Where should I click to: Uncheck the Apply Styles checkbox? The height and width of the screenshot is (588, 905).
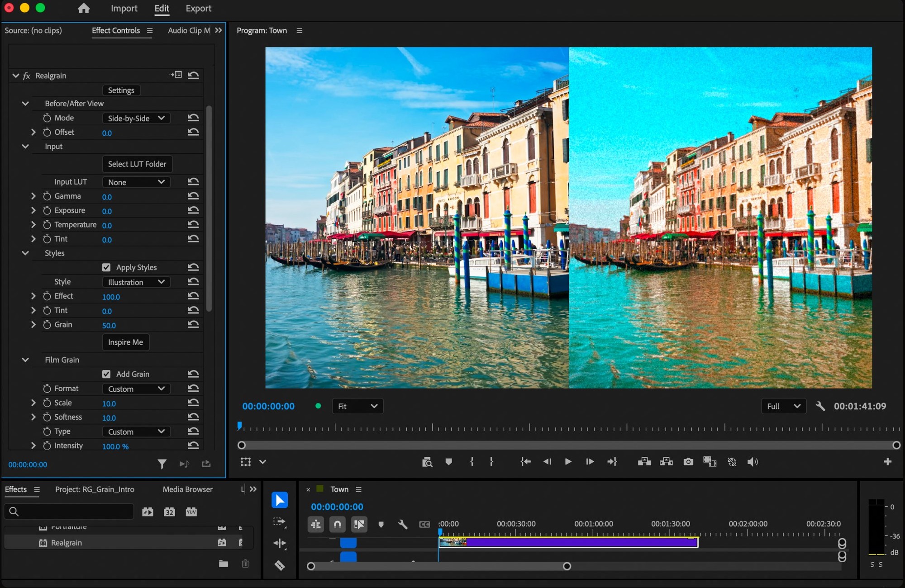tap(106, 267)
